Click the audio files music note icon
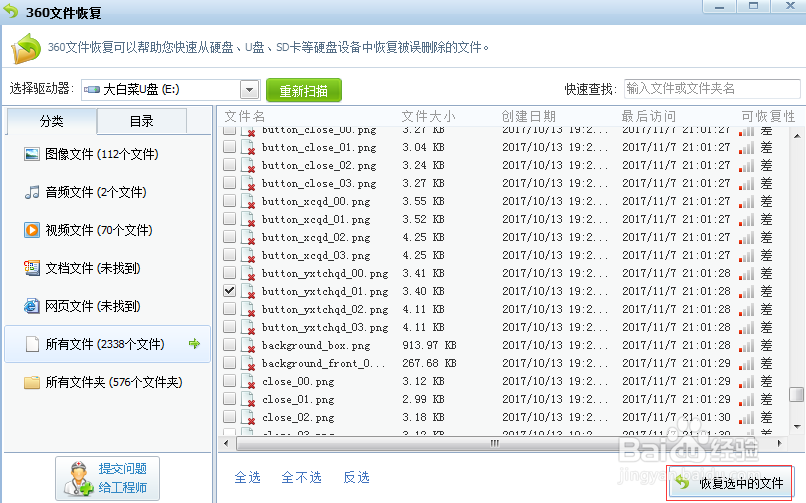806x503 pixels. click(x=32, y=192)
